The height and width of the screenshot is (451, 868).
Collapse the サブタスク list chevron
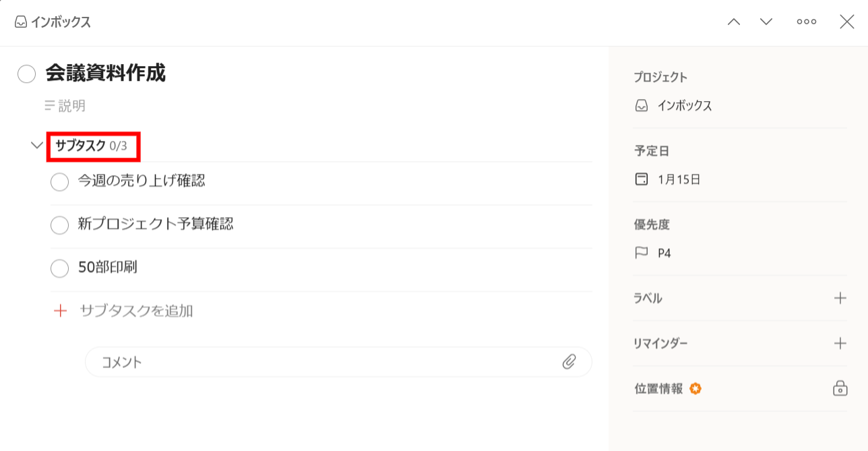(x=37, y=145)
